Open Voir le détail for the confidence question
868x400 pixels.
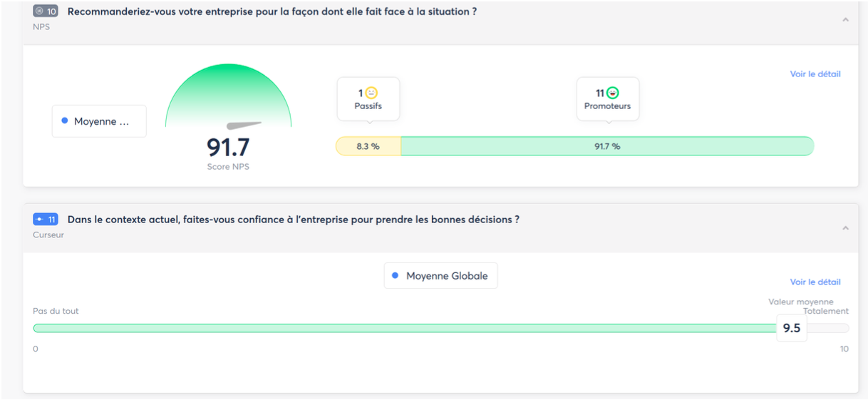click(x=815, y=282)
